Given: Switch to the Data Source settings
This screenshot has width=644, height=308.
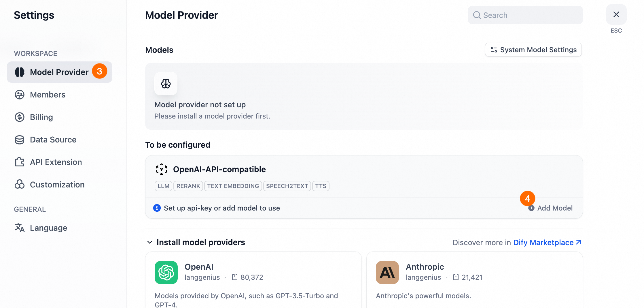Looking at the screenshot, I should point(53,140).
